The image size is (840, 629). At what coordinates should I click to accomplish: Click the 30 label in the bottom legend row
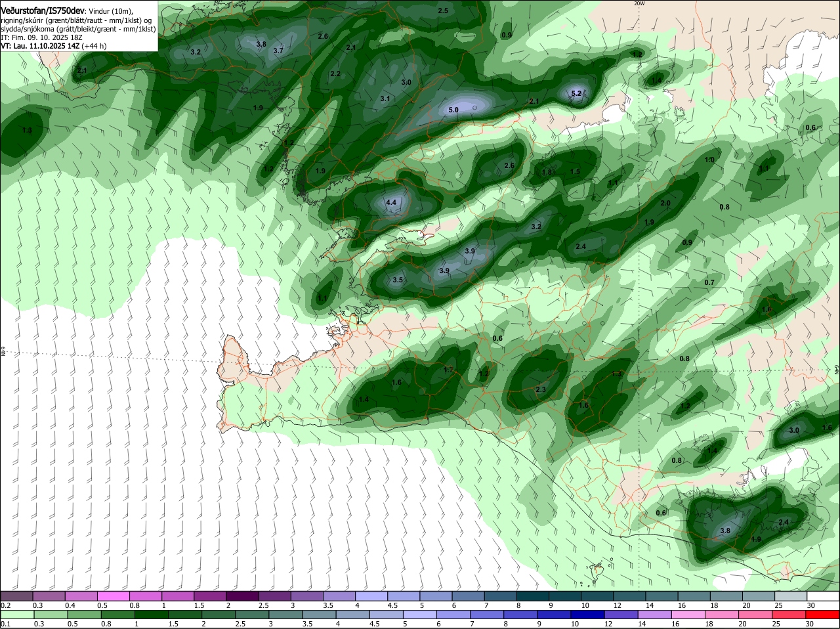[811, 624]
